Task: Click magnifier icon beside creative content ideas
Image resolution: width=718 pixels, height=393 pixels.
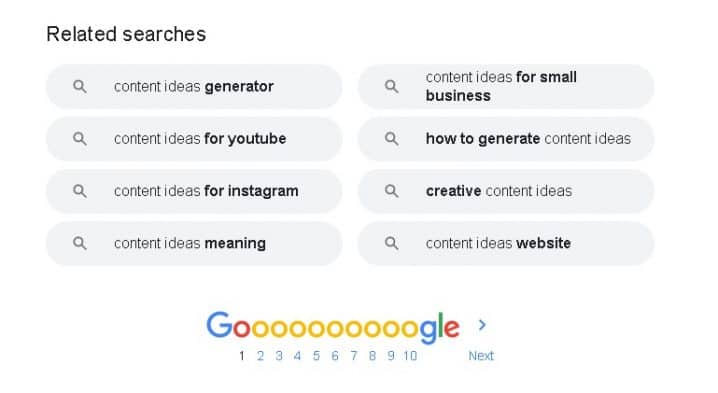Action: tap(392, 191)
